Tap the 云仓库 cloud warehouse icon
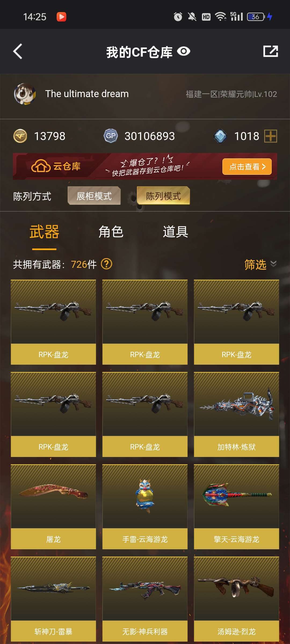The image size is (290, 644). (41, 166)
